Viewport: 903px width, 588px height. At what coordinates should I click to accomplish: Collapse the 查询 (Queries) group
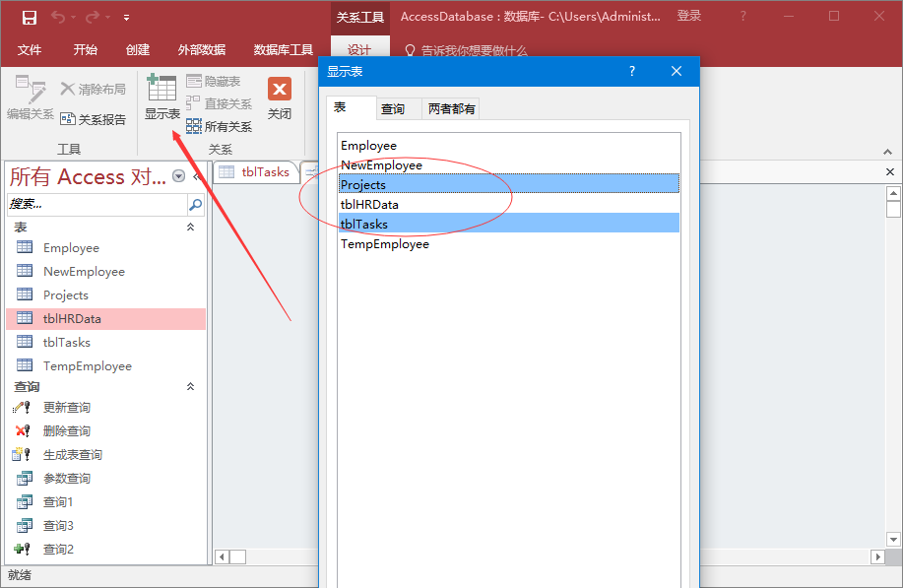tap(191, 387)
